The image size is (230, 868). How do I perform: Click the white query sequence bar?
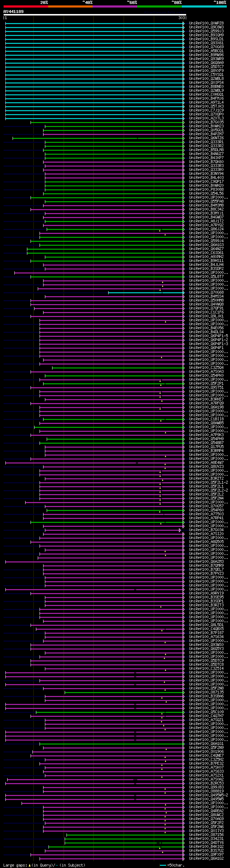tap(95, 15)
